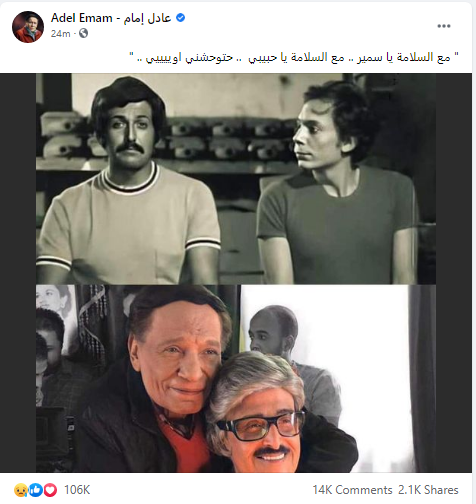Click the blue verified badge
The height and width of the screenshot is (504, 476).
tap(180, 18)
